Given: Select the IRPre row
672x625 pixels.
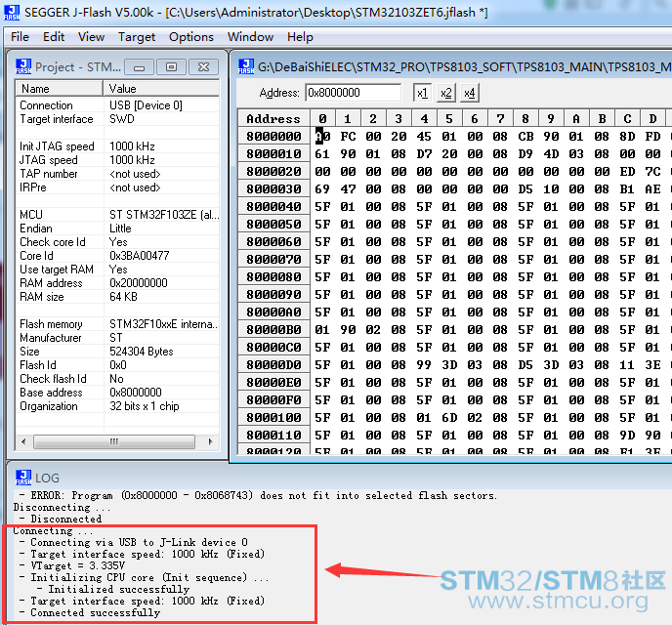Looking at the screenshot, I should coord(118,187).
